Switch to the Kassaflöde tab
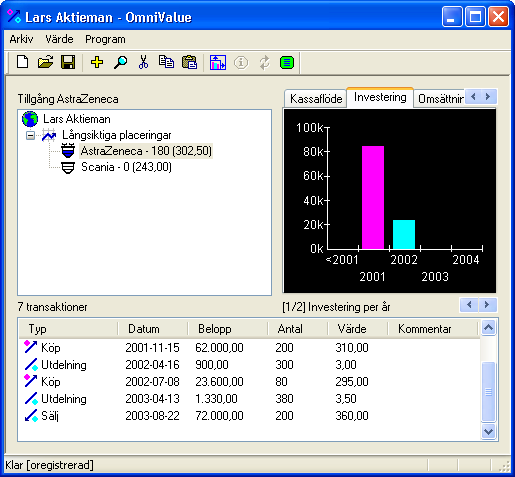 316,99
